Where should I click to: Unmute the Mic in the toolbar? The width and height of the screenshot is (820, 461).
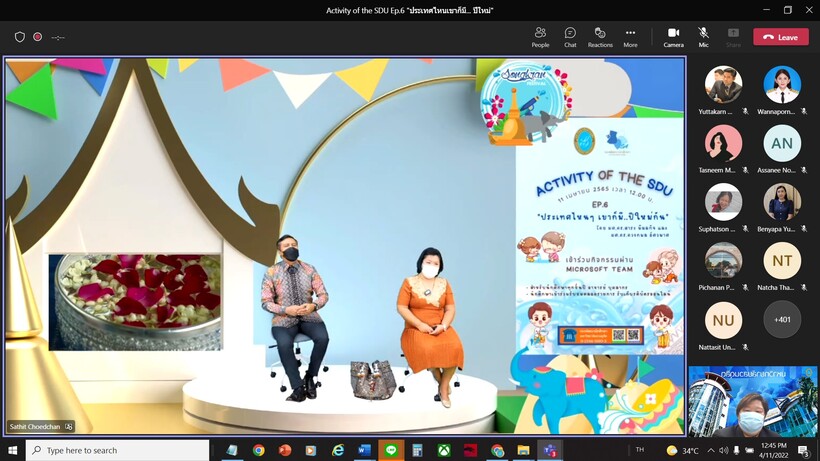(x=703, y=37)
